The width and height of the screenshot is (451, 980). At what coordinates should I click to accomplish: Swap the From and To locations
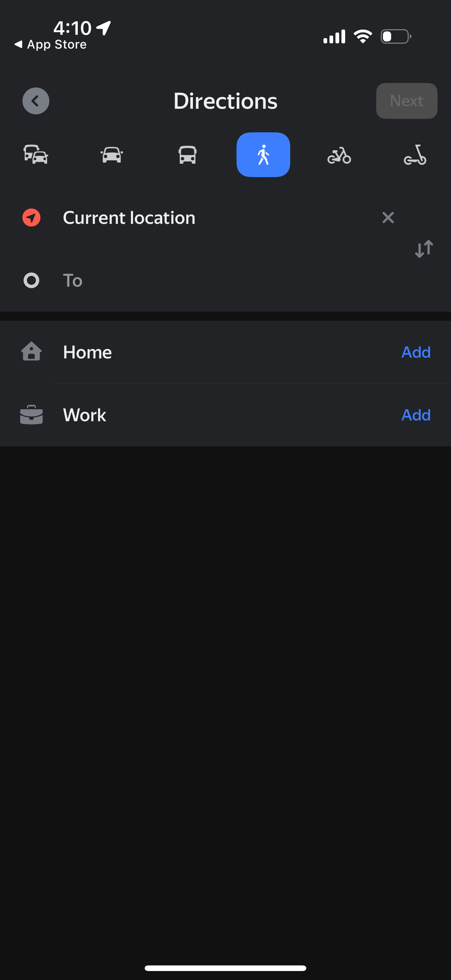424,249
